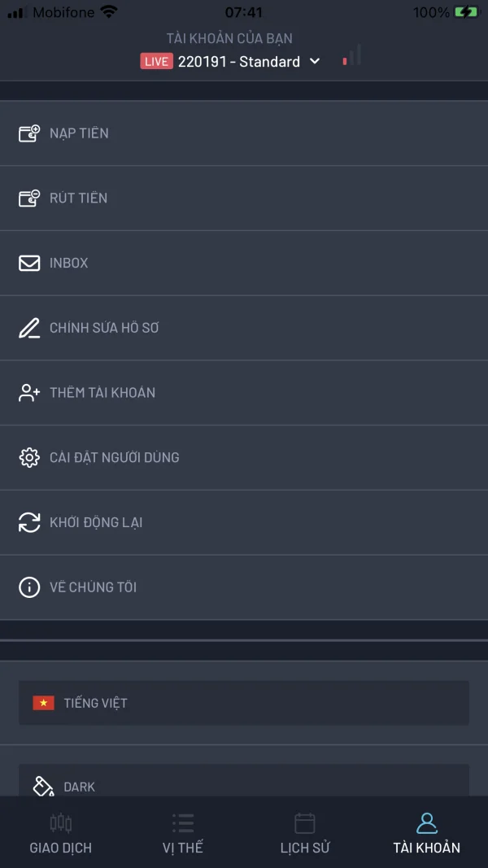488x868 pixels.
Task: Tap the paint bucket theme icon
Action: point(42,786)
